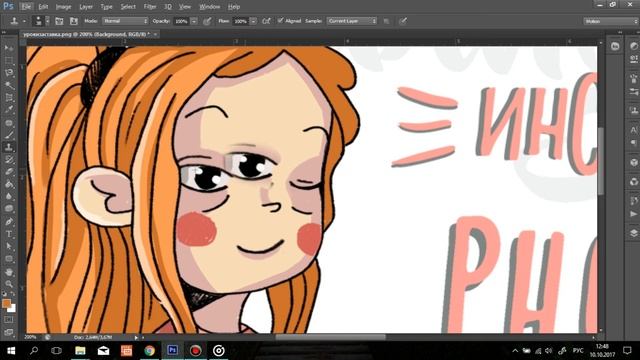Toggle the Aligned checkbox
640x360 pixels.
280,20
